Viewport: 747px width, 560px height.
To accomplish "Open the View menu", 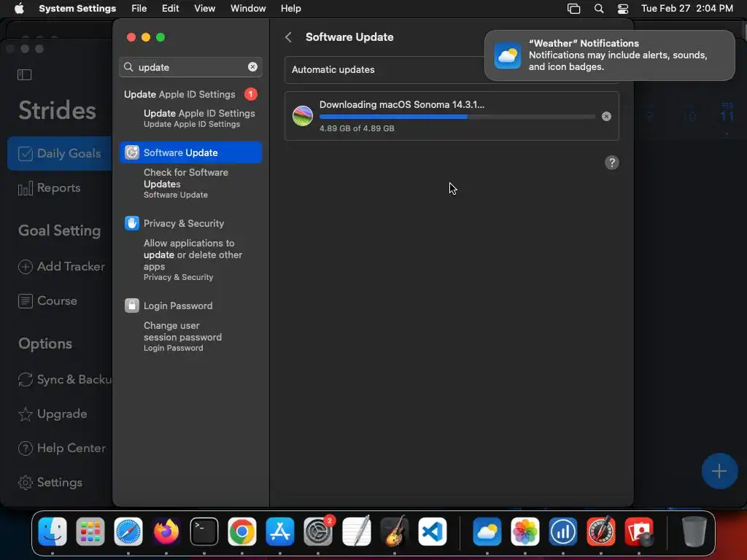I will click(204, 9).
